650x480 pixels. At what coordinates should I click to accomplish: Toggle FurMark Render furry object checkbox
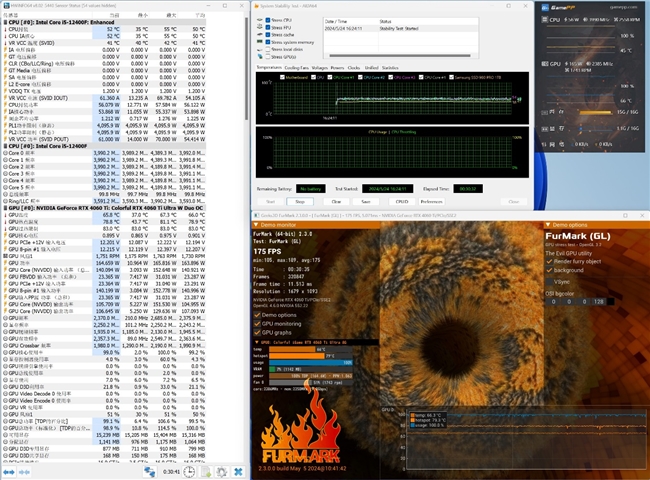tap(549, 262)
